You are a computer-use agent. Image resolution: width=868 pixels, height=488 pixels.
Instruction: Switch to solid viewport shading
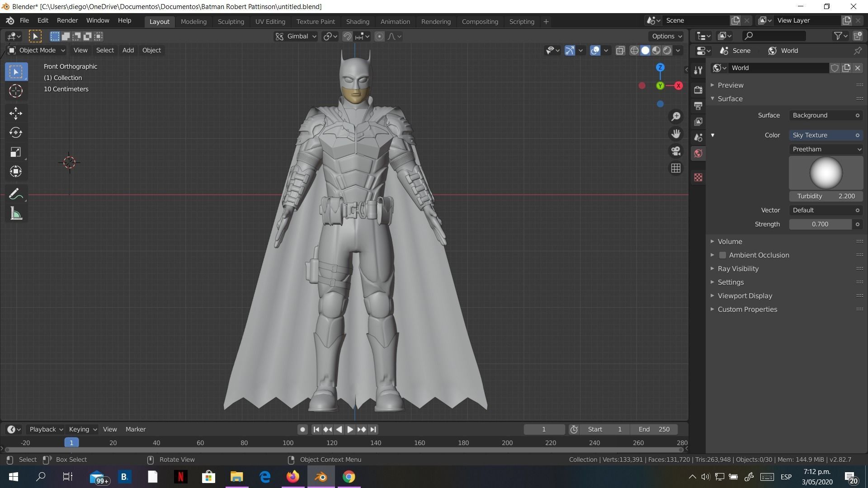click(645, 51)
